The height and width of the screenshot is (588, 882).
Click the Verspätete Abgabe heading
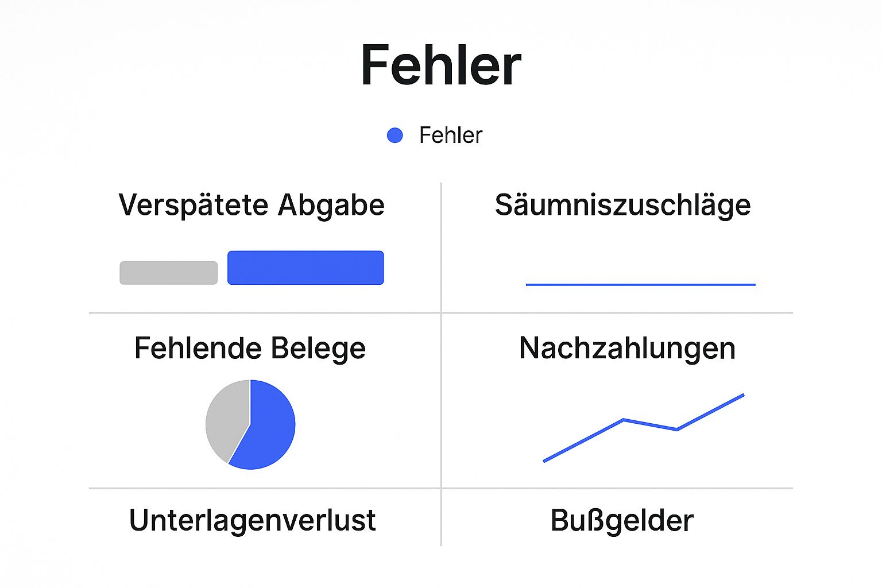(252, 205)
